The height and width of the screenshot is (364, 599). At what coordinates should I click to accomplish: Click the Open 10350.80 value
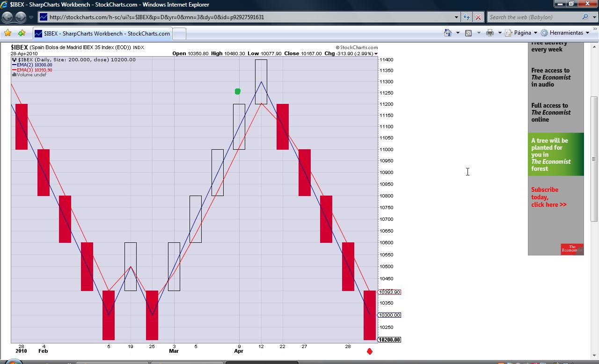pyautogui.click(x=190, y=53)
